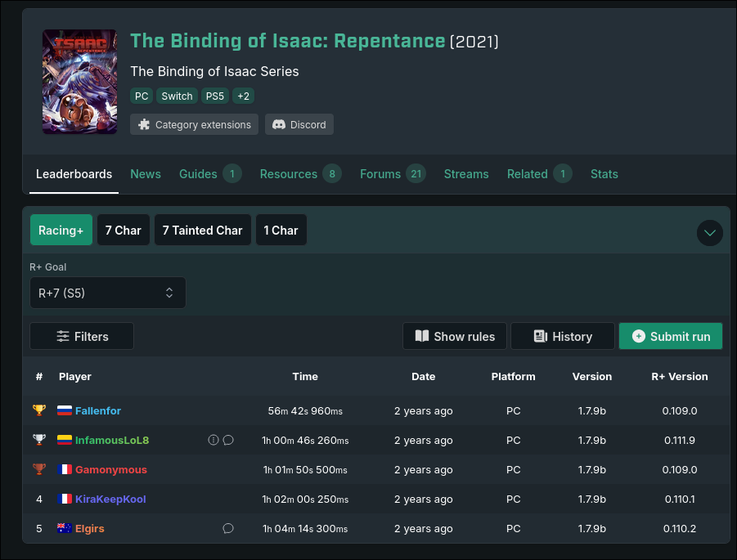Click the Discord logo icon
Viewport: 737px width, 560px height.
tap(279, 124)
